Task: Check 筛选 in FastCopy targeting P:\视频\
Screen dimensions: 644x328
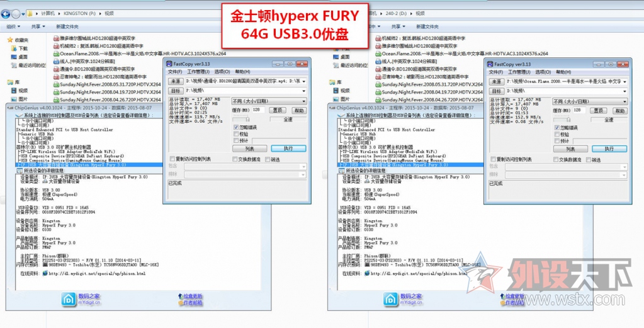Action: pos(268,159)
